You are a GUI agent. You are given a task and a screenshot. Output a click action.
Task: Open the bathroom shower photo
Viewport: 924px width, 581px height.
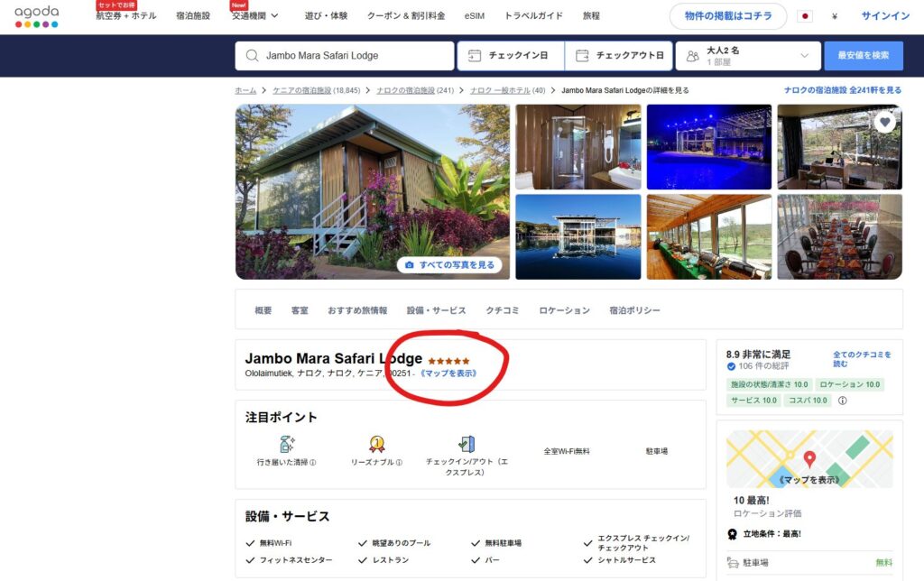(578, 147)
